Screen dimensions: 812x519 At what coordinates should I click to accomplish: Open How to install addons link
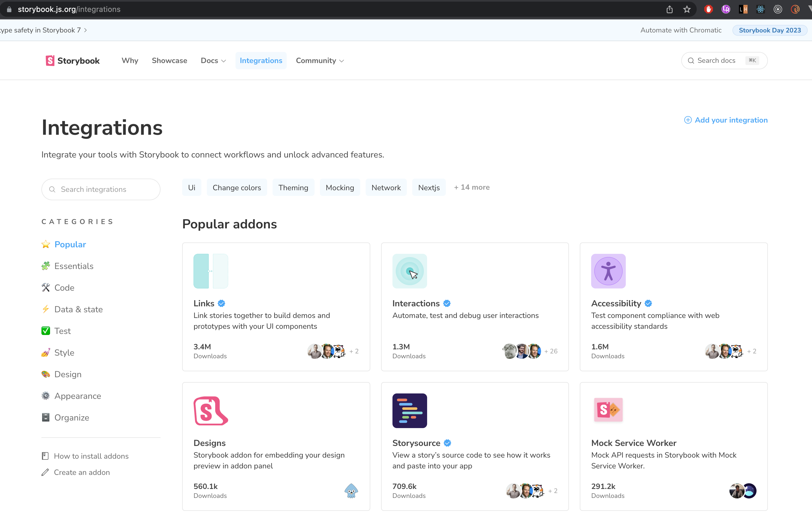tap(91, 456)
